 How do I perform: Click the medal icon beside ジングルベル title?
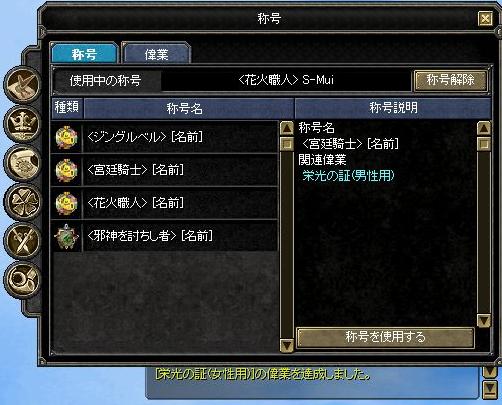point(67,137)
